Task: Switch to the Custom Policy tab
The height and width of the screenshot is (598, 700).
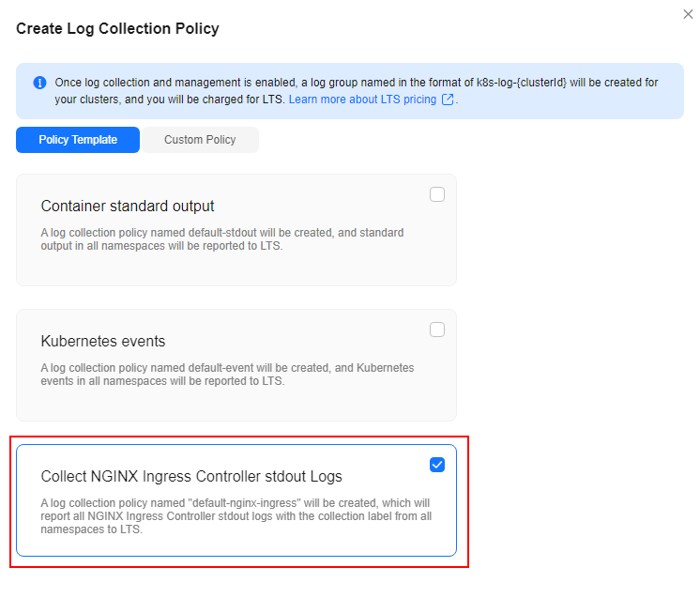Action: [200, 140]
